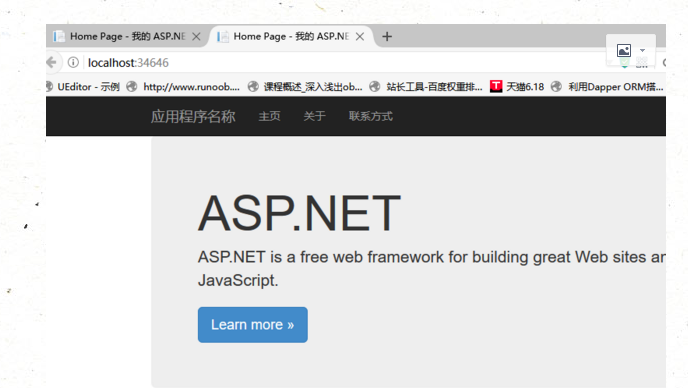688x388 pixels.
Task: Click the localhost:34646 address bar
Action: click(x=342, y=62)
